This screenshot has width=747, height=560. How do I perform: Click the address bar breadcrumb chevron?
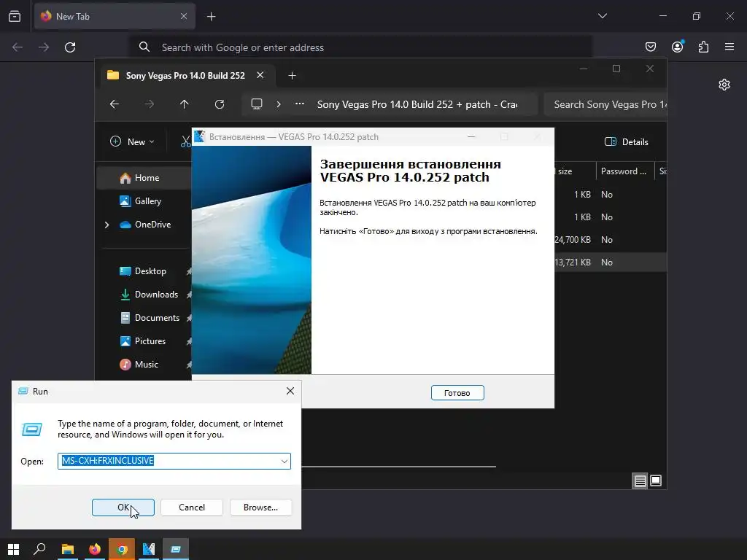[279, 104]
